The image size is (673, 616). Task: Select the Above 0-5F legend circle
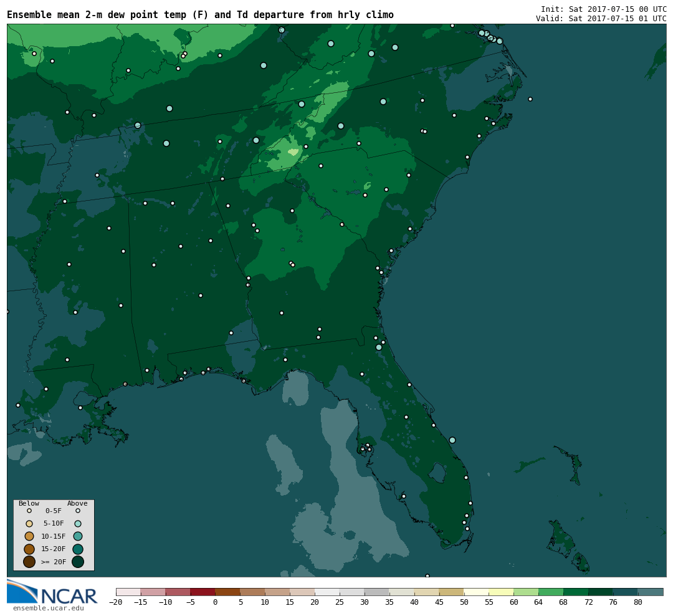pyautogui.click(x=78, y=511)
